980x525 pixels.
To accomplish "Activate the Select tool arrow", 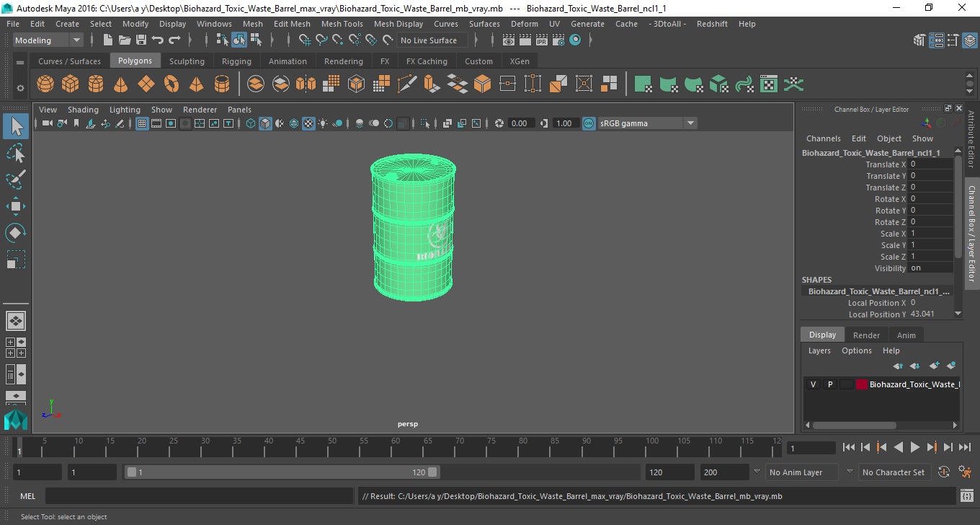I will [16, 127].
